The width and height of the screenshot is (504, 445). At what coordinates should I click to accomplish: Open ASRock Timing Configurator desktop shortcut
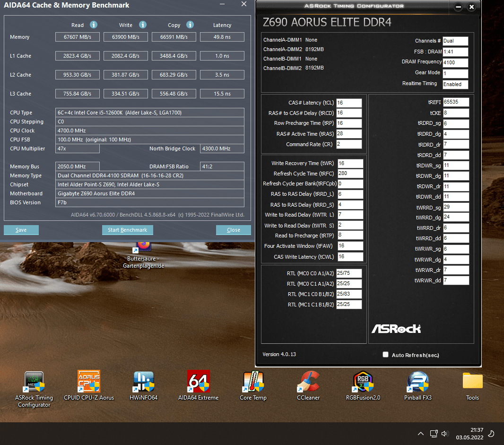tap(34, 389)
